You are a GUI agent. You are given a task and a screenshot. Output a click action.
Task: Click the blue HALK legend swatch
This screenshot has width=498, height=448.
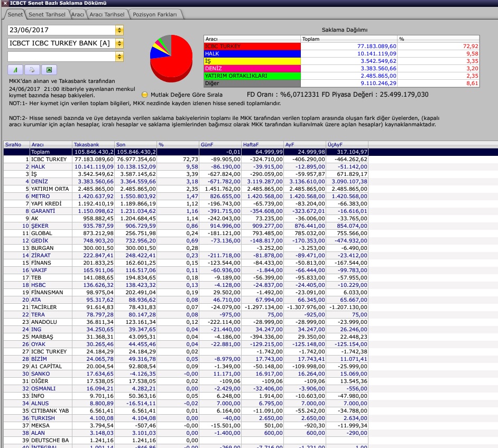pos(252,53)
